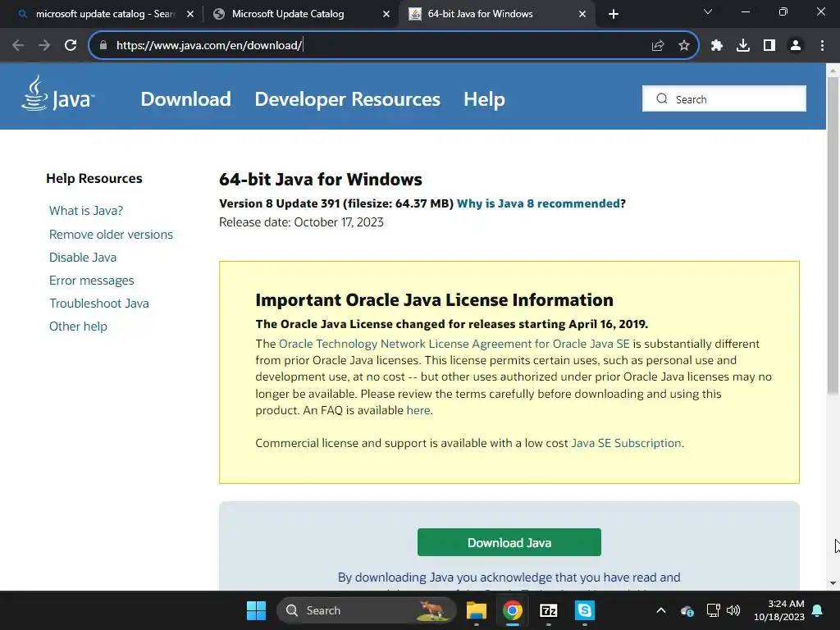The width and height of the screenshot is (840, 630).
Task: Click the scrollbar down arrow
Action: coord(833,583)
